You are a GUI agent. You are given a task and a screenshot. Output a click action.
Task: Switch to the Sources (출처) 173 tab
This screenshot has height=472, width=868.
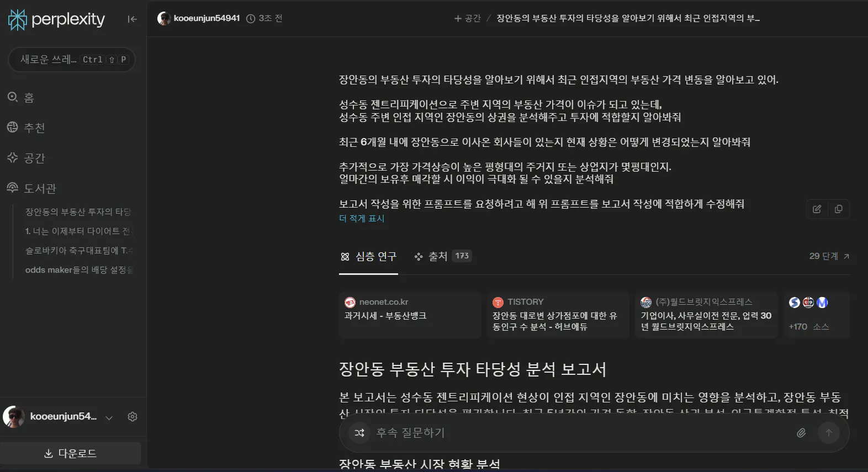click(443, 256)
